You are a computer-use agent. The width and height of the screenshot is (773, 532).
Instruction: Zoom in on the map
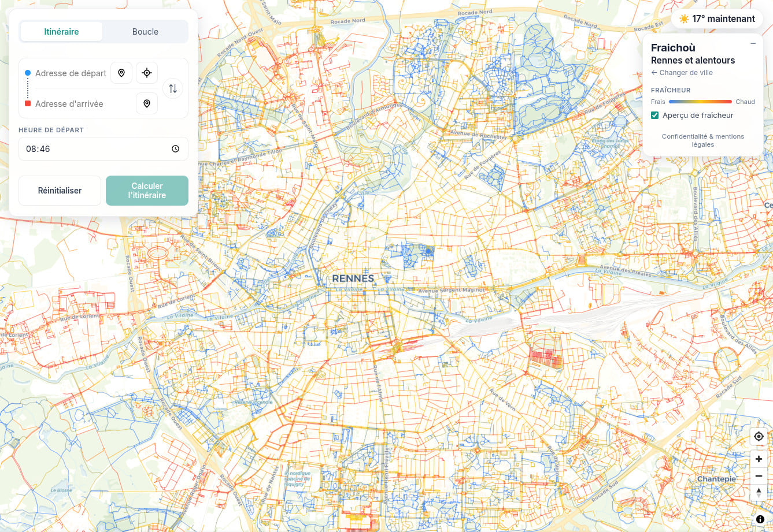[x=759, y=459]
